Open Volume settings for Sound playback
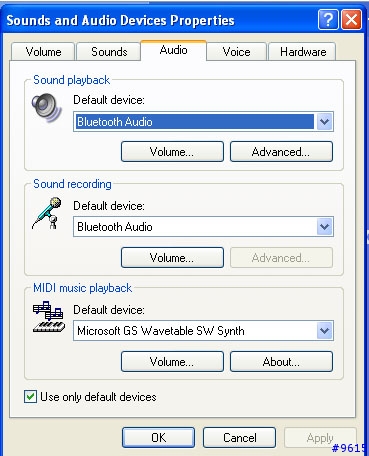The height and width of the screenshot is (456, 369). tap(172, 152)
